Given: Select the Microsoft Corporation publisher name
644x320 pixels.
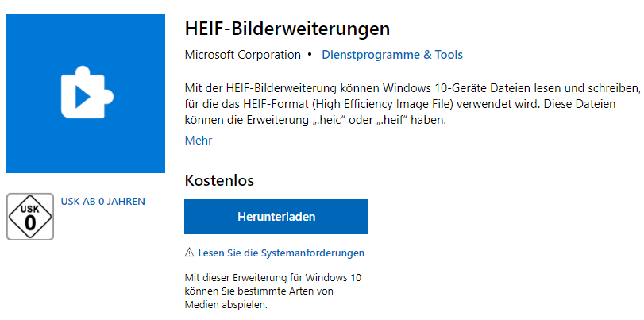Looking at the screenshot, I should 242,55.
